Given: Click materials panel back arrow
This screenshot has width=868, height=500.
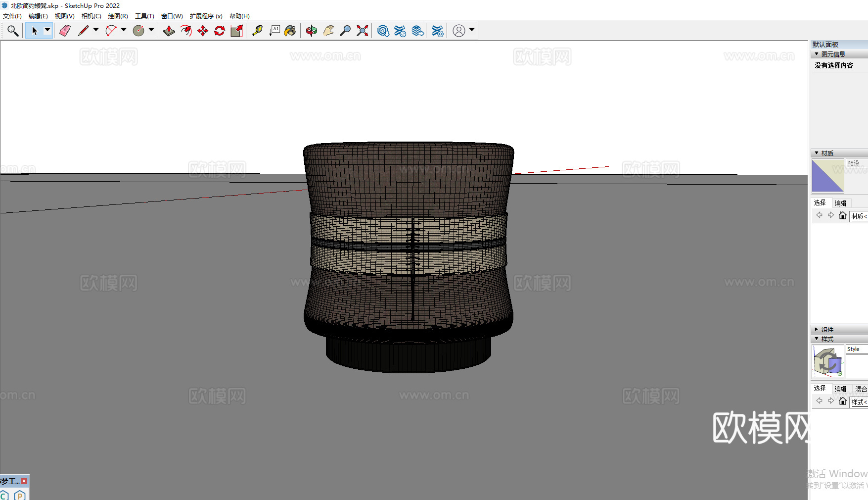Looking at the screenshot, I should pyautogui.click(x=820, y=215).
